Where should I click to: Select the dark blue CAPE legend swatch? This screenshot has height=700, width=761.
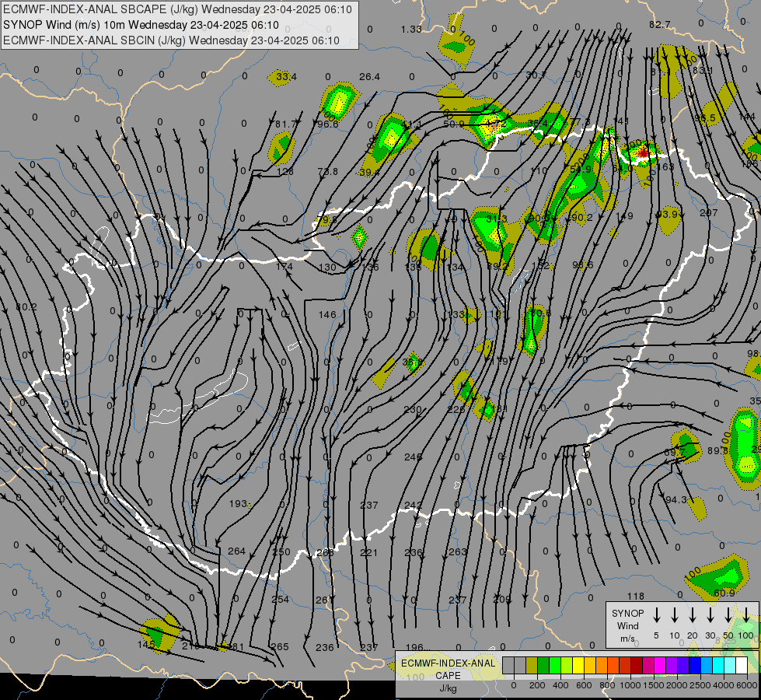[x=694, y=665]
